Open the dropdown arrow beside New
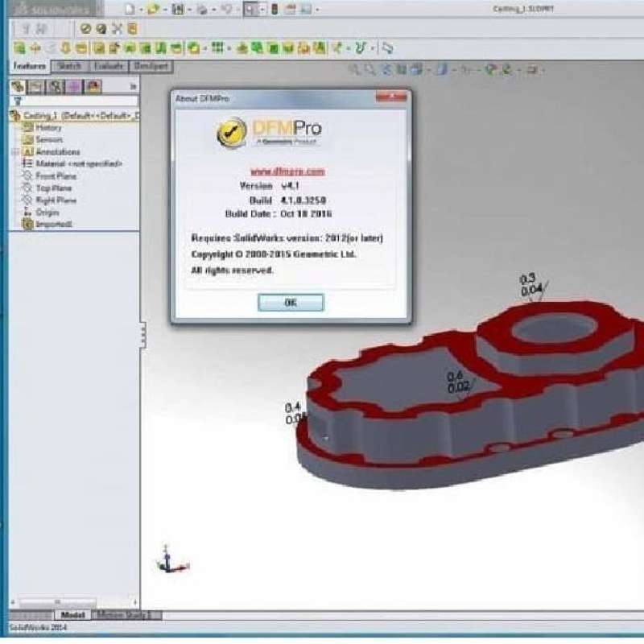644x644 pixels. click(x=141, y=10)
